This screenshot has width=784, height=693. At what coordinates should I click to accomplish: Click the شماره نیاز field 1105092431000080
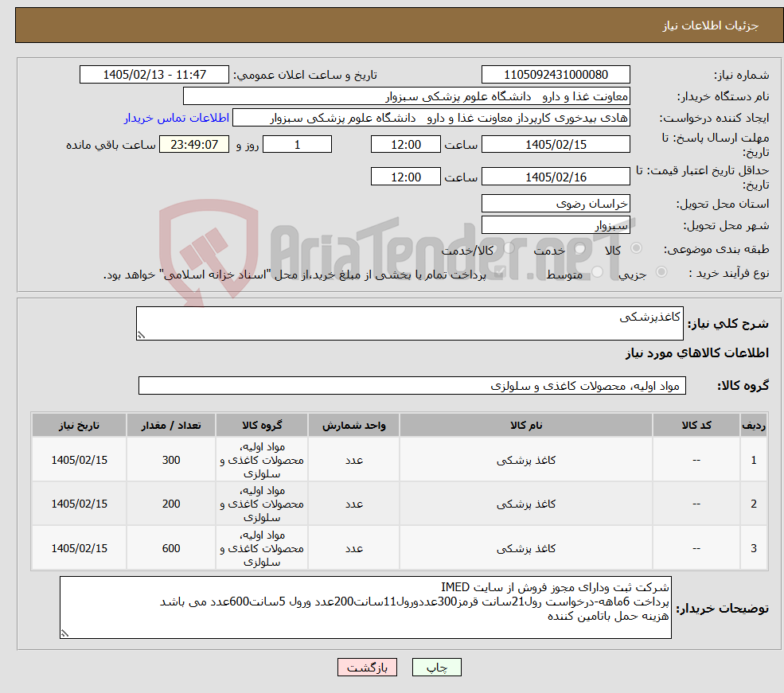tap(556, 75)
